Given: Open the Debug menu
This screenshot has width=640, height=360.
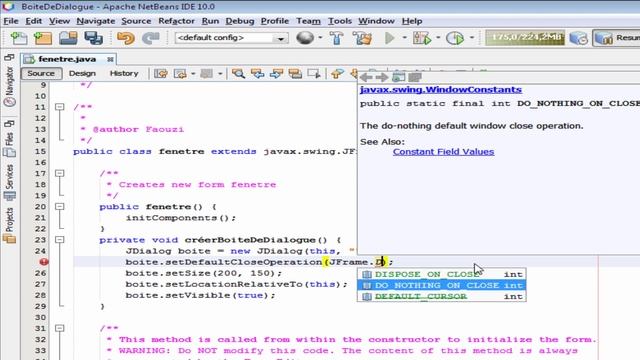Looking at the screenshot, I should coord(240,21).
